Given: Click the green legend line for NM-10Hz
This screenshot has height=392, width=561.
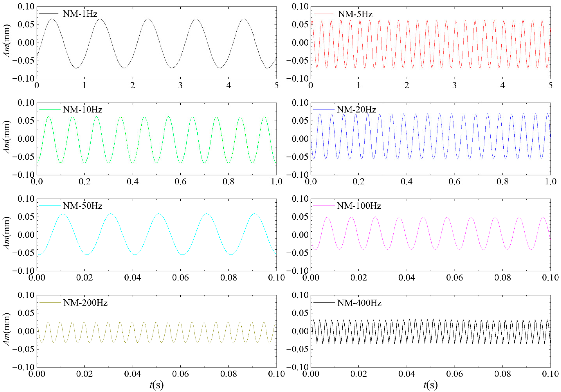Looking at the screenshot, I should pos(50,109).
